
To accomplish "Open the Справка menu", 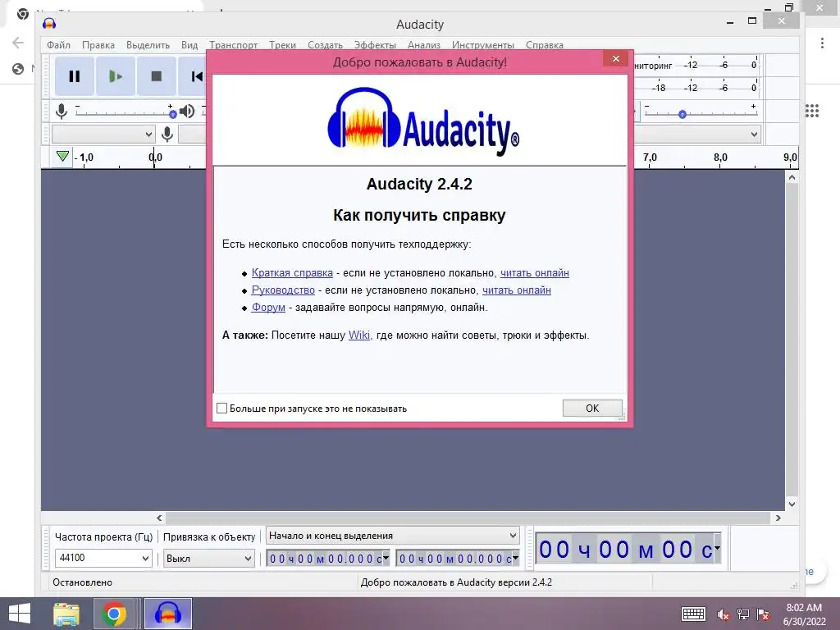I will [545, 45].
